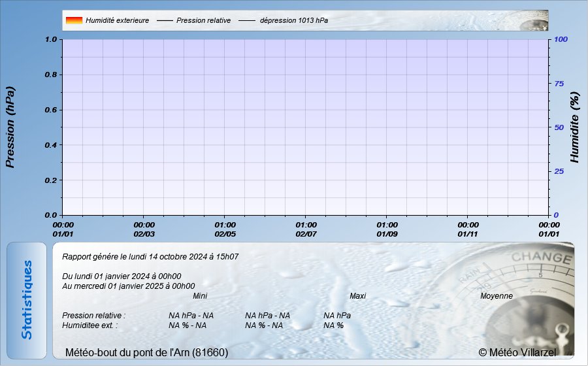Click the 02/05 date axis label
Image resolution: width=588 pixels, height=366 pixels.
click(225, 234)
